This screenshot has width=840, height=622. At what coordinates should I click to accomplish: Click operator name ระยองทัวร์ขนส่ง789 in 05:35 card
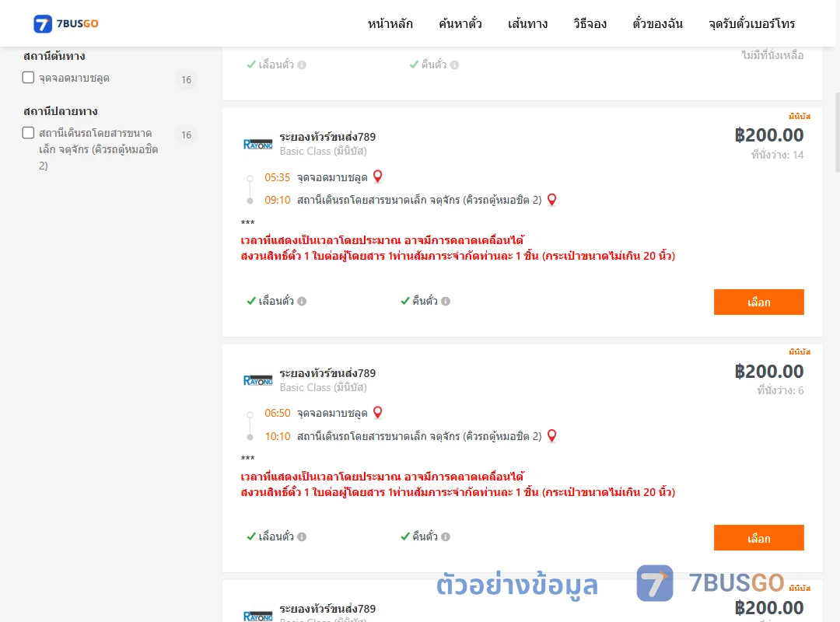pos(327,137)
